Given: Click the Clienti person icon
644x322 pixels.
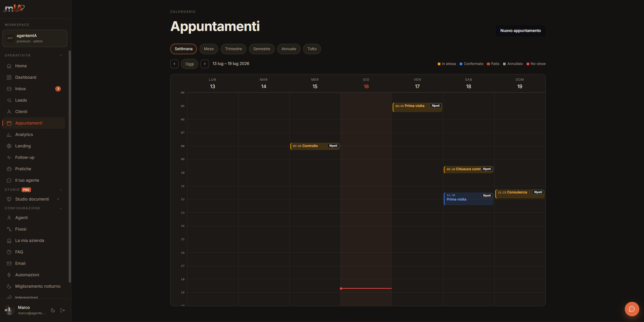Looking at the screenshot, I should pos(9,112).
